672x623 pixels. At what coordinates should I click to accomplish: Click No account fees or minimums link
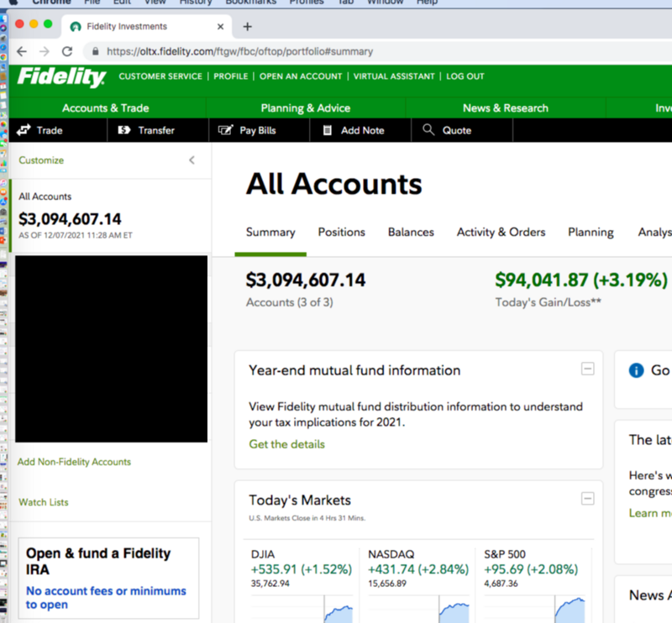(x=106, y=598)
